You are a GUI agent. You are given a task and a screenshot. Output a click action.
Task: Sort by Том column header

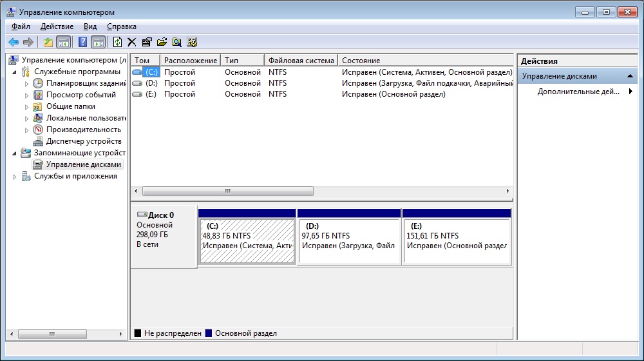tap(146, 61)
